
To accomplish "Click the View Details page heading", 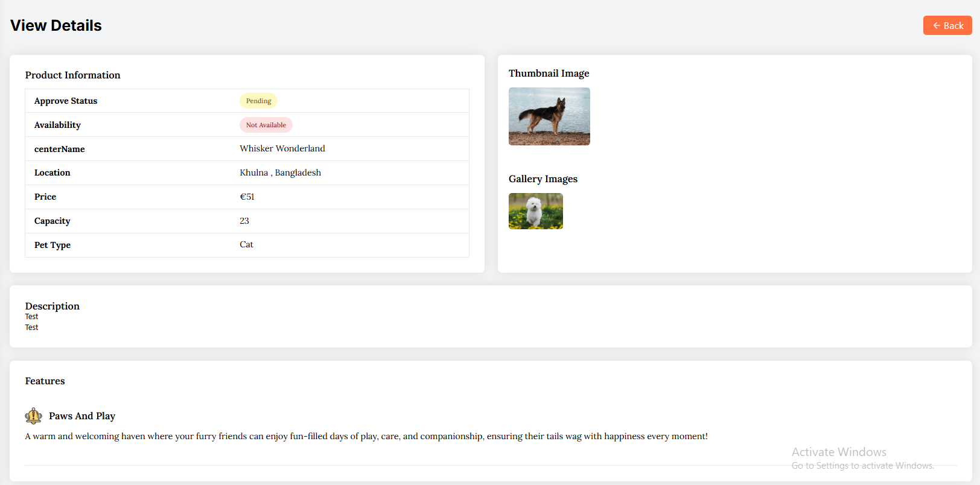I will tap(56, 25).
